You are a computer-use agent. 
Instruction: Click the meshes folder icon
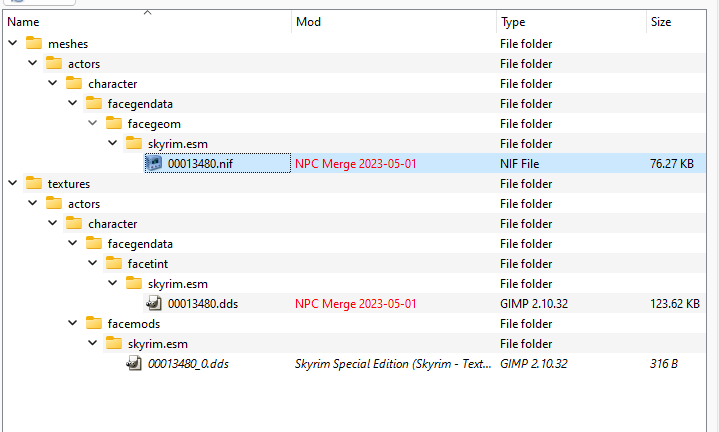(34, 43)
